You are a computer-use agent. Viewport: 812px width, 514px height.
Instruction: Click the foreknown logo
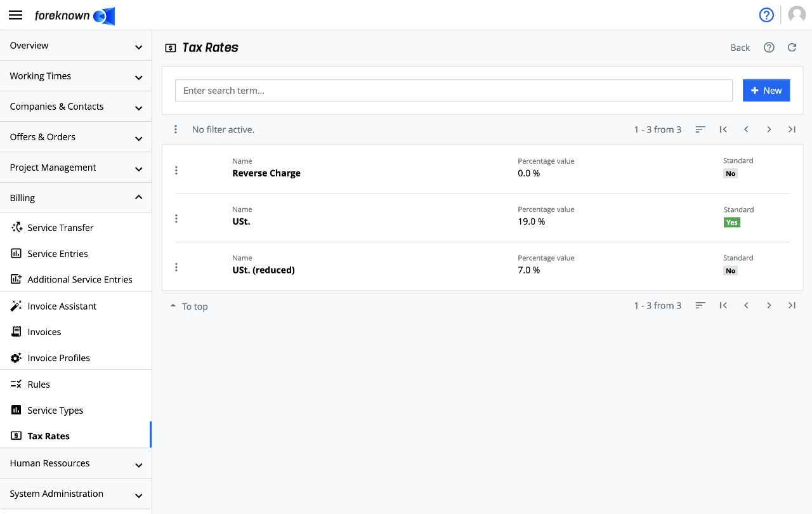[75, 16]
